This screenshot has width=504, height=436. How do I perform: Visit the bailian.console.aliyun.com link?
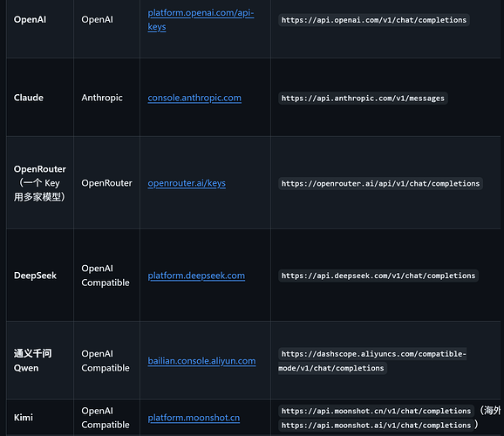tap(201, 361)
